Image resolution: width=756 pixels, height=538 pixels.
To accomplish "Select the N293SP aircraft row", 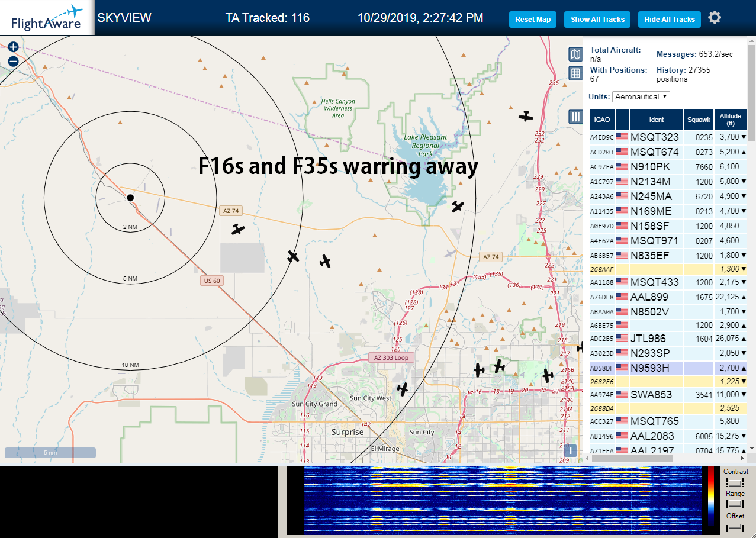I will [668, 353].
